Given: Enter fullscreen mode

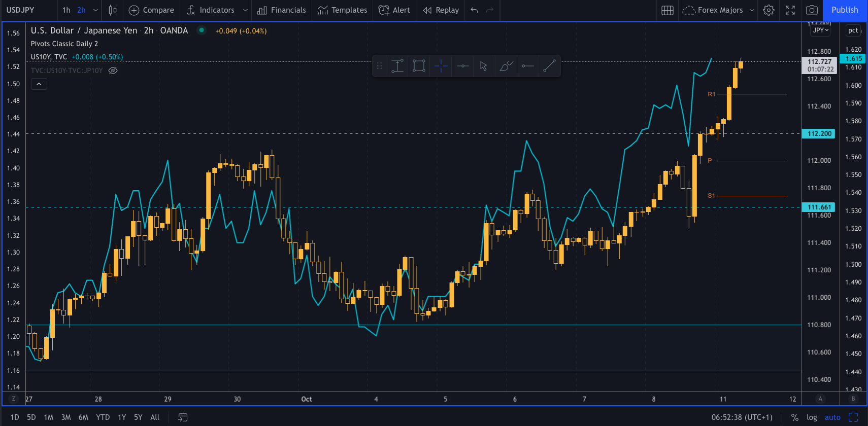Looking at the screenshot, I should [790, 10].
